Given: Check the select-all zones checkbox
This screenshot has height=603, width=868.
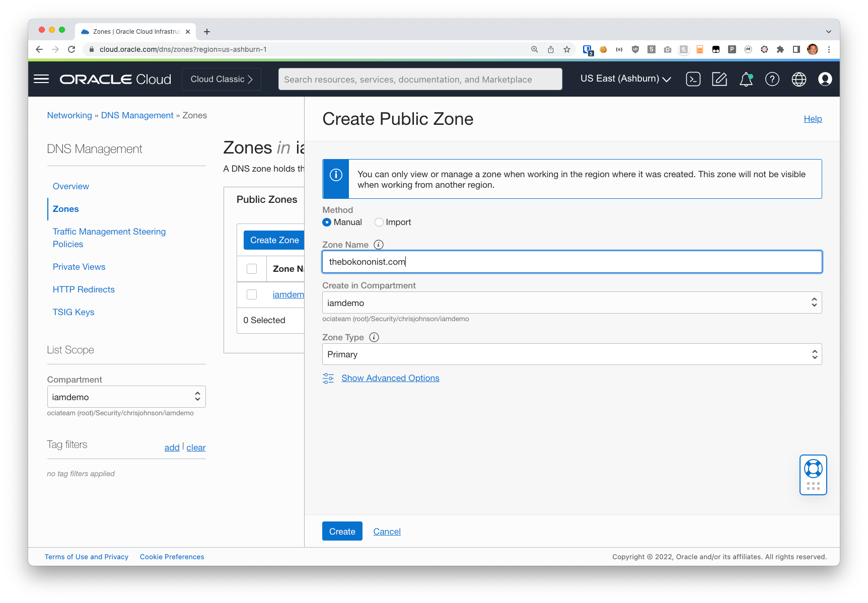Looking at the screenshot, I should tap(251, 268).
